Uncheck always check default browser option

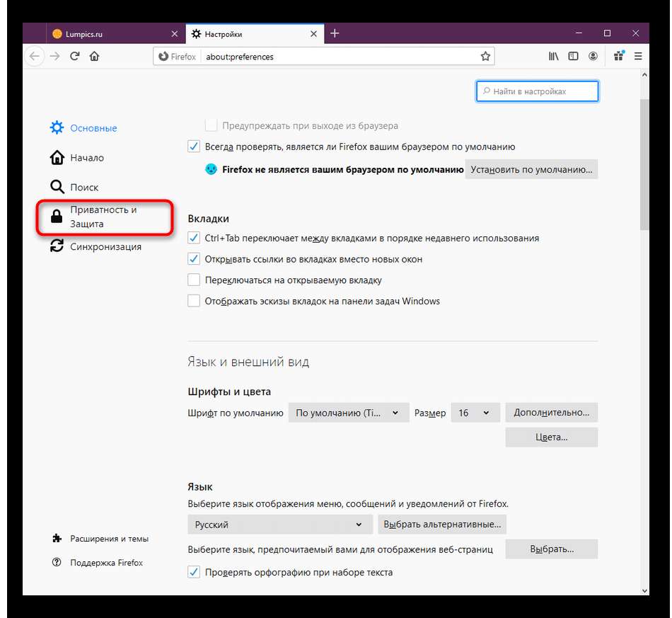[194, 147]
